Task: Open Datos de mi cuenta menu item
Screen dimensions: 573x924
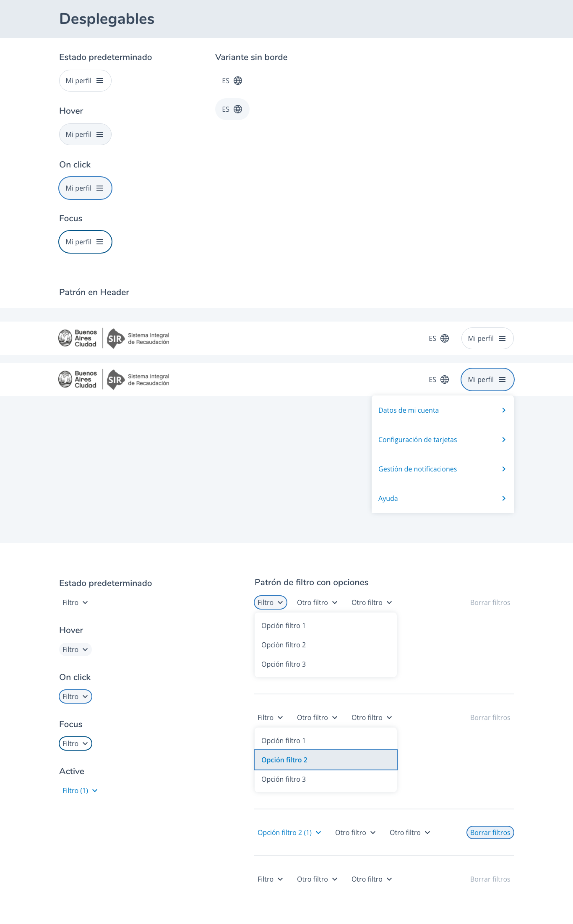Action: point(443,410)
